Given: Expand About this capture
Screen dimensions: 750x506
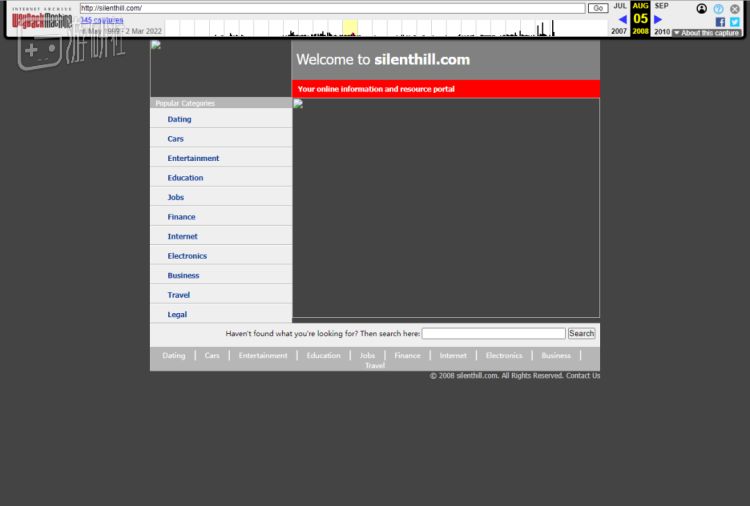Looking at the screenshot, I should [706, 33].
